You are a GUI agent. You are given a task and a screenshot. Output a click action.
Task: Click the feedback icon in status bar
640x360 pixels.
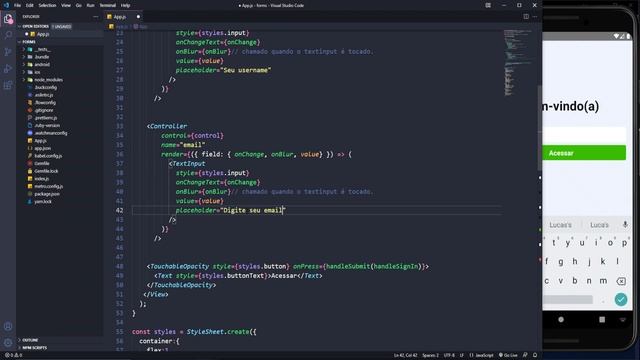pyautogui.click(x=525, y=355)
